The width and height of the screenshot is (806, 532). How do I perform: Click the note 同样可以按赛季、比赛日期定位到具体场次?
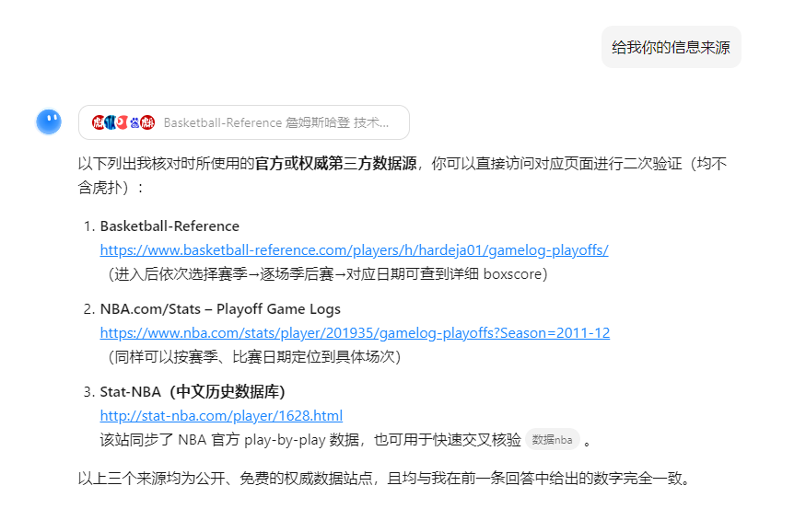(254, 357)
